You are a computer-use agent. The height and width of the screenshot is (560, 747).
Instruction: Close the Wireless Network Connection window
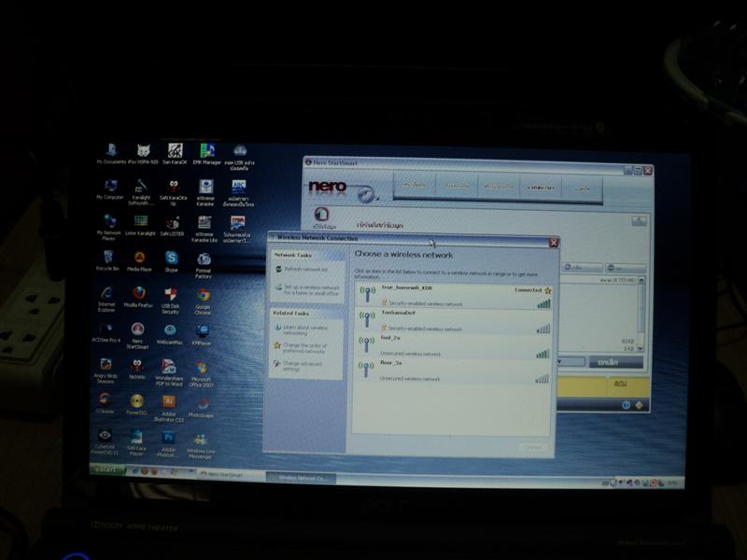click(554, 243)
